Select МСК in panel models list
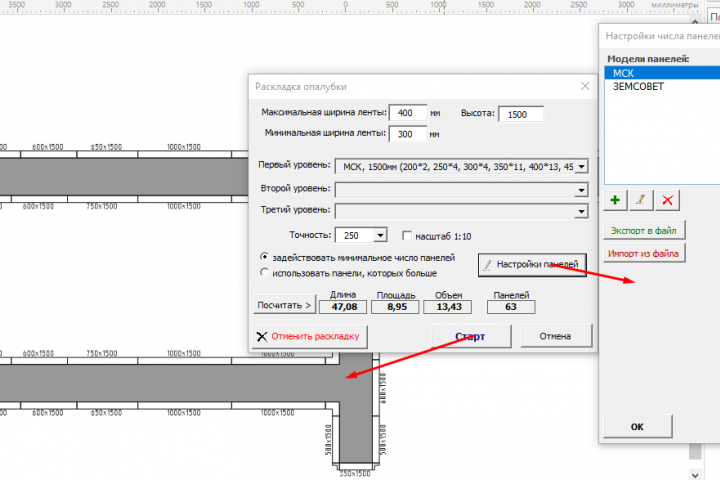 662,73
